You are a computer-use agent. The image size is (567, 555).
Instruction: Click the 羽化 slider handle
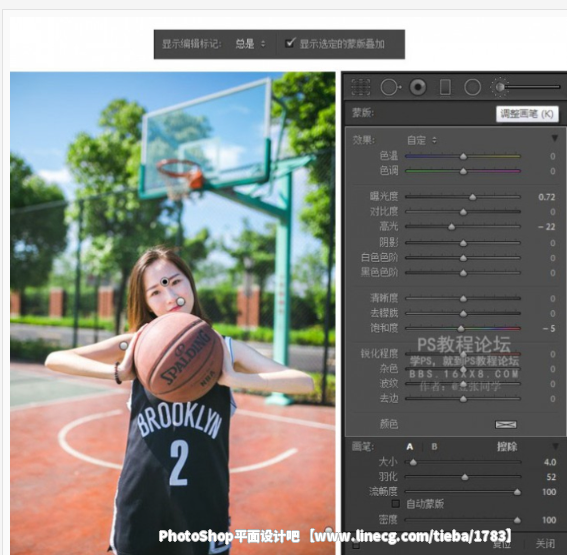click(x=465, y=477)
